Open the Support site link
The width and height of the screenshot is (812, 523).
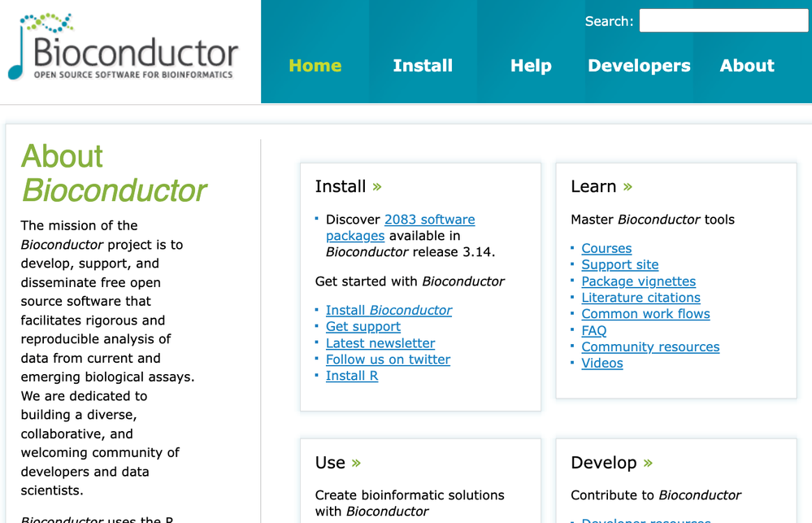point(620,264)
